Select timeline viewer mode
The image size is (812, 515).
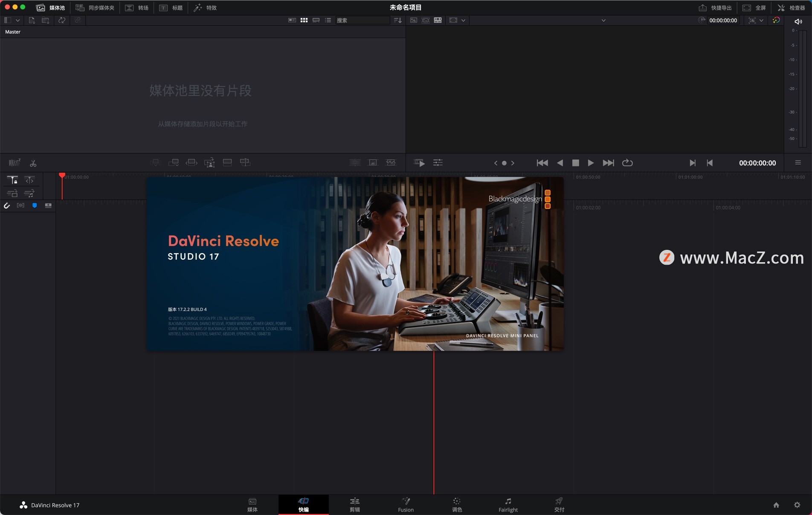(438, 20)
